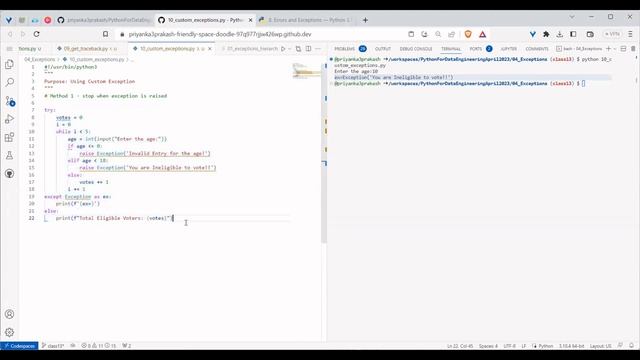
Task: Open the browser tab search chevron
Action: (x=572, y=17)
